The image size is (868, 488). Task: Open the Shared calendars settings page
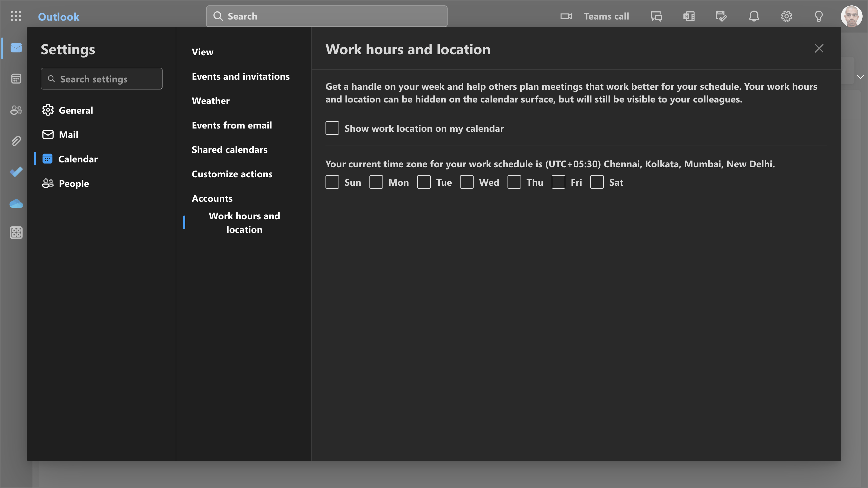click(x=229, y=150)
